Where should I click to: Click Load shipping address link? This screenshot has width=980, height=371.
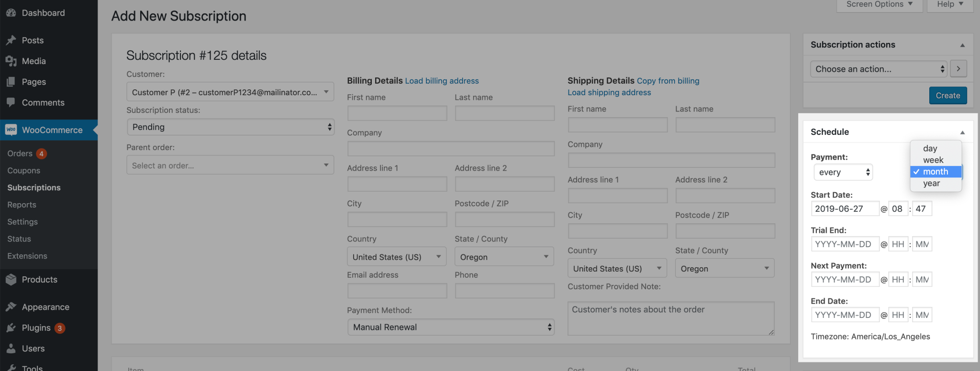pyautogui.click(x=609, y=92)
